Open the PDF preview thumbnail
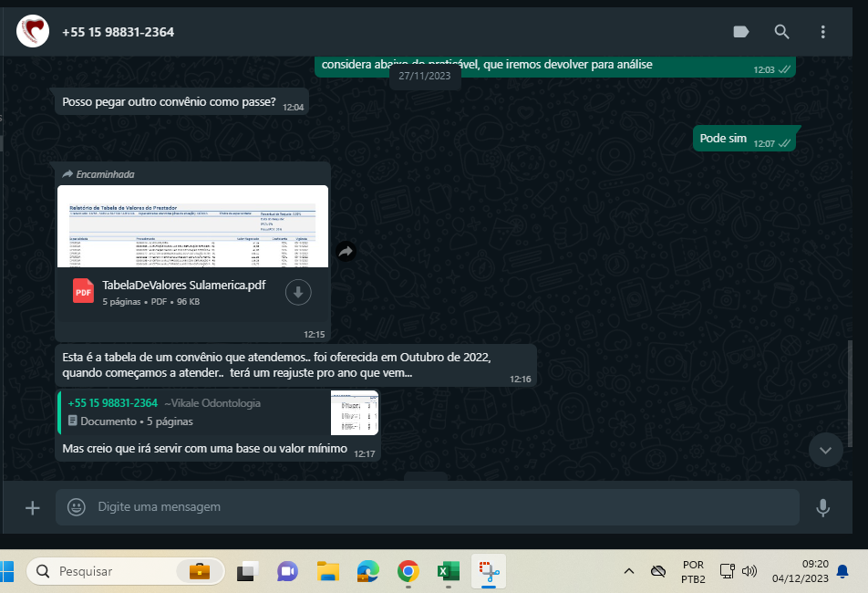The height and width of the screenshot is (593, 868). (x=192, y=226)
